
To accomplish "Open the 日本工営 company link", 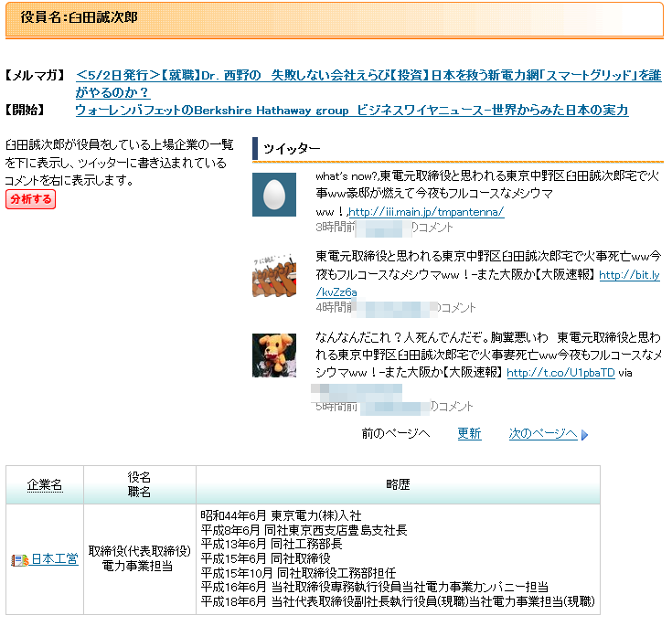I will pyautogui.click(x=55, y=558).
